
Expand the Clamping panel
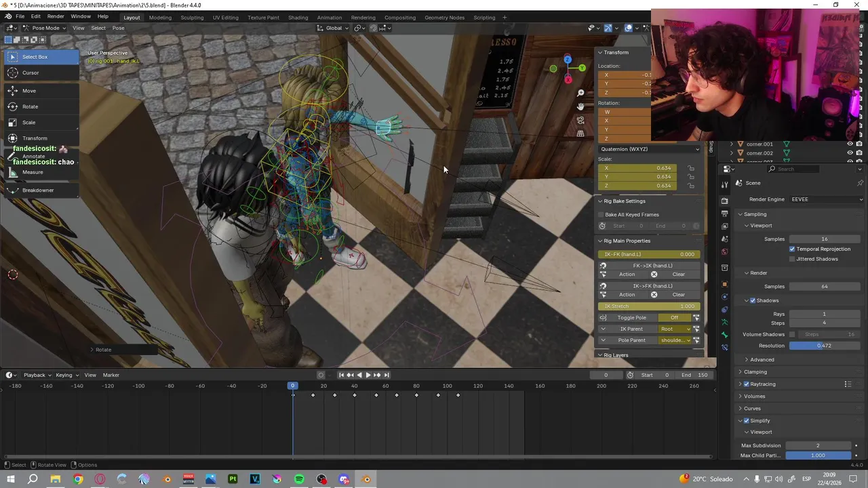pos(754,372)
